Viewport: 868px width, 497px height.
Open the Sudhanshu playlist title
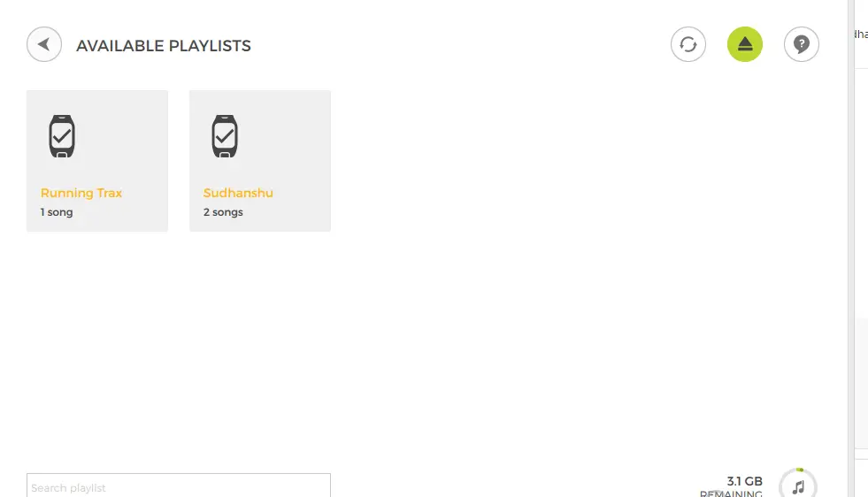click(x=238, y=193)
